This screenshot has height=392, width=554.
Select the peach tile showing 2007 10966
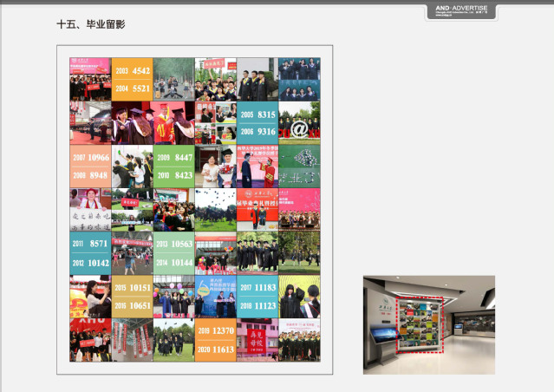[x=90, y=167]
